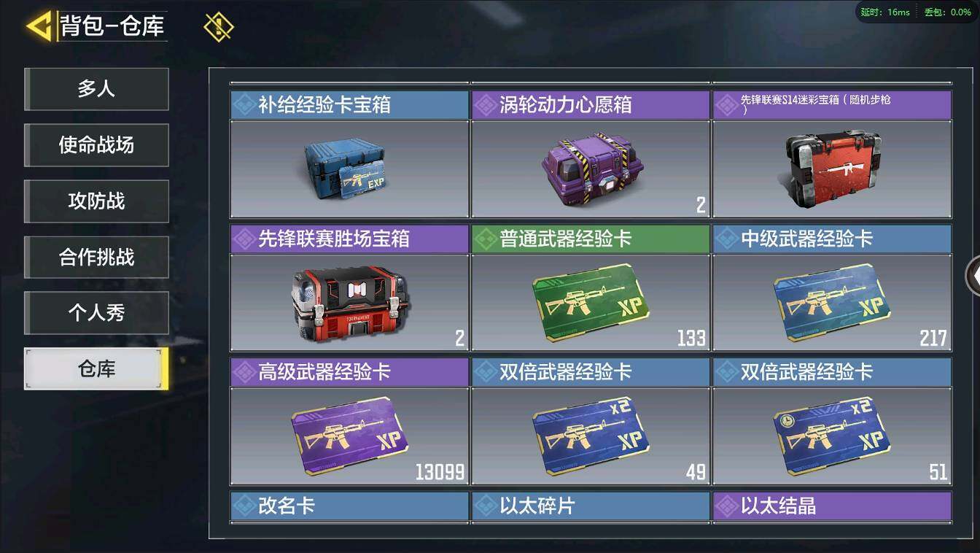The image size is (980, 553).
Task: Select the 仓库 tab
Action: (96, 368)
